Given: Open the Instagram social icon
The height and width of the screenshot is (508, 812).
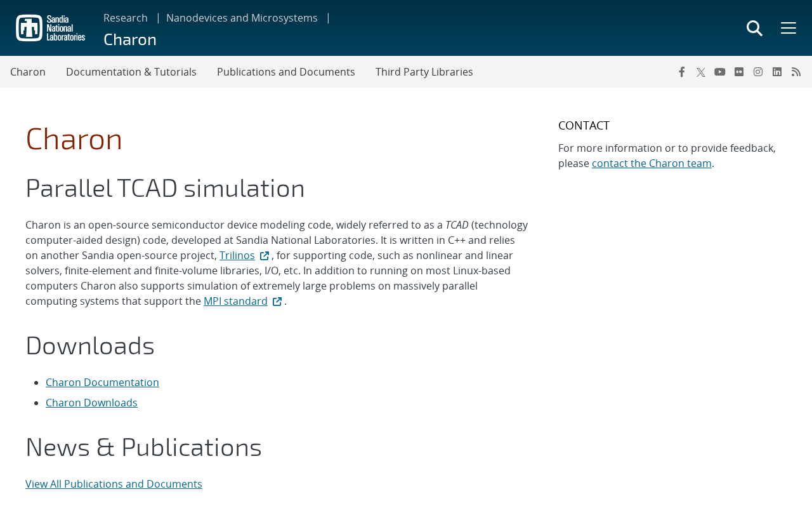Looking at the screenshot, I should pyautogui.click(x=758, y=72).
